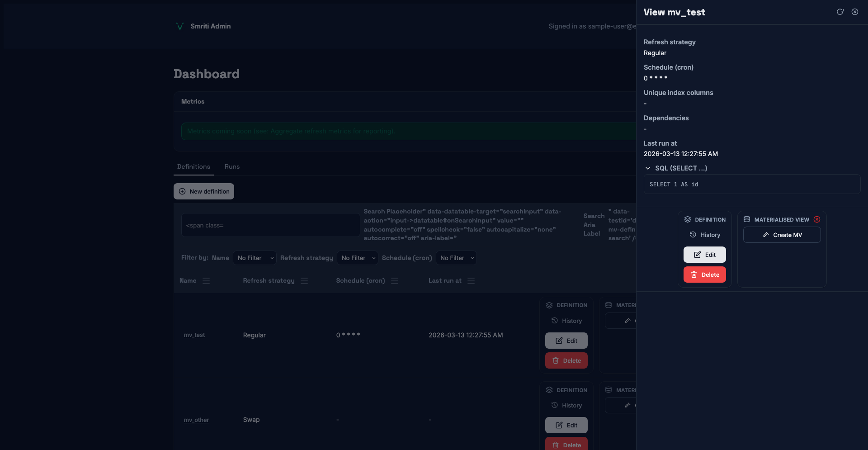Click the Smriti Admin logo icon
Viewport: 868px width, 450px height.
click(179, 26)
